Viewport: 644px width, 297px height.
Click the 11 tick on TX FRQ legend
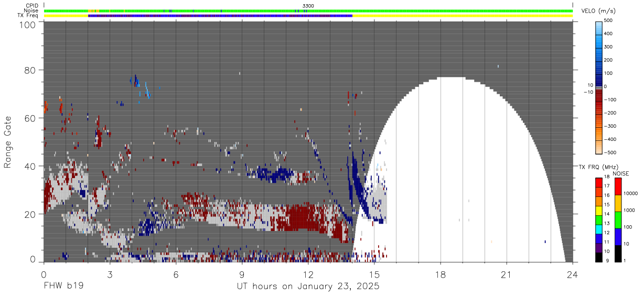[606, 242]
